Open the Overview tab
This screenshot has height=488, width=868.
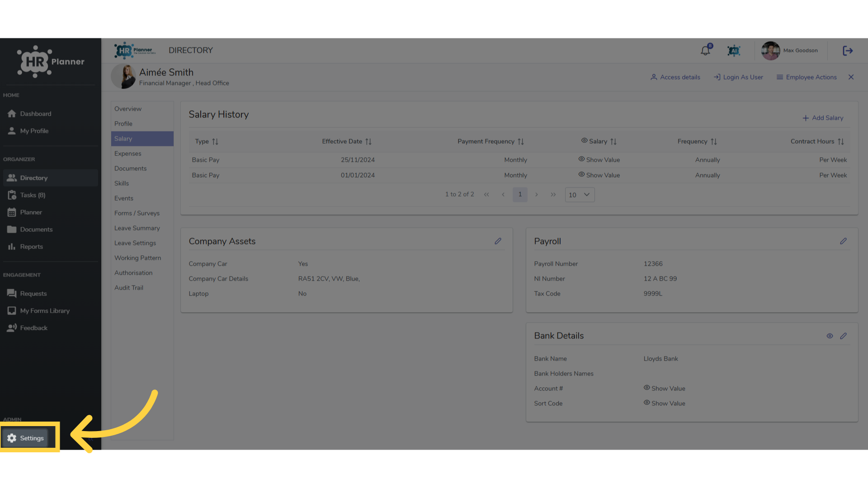click(142, 109)
